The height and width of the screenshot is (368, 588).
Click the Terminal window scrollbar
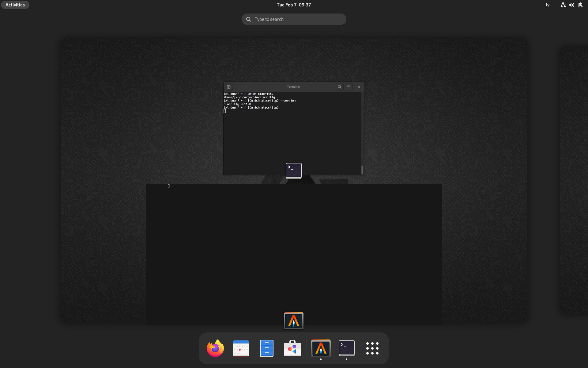(362, 170)
